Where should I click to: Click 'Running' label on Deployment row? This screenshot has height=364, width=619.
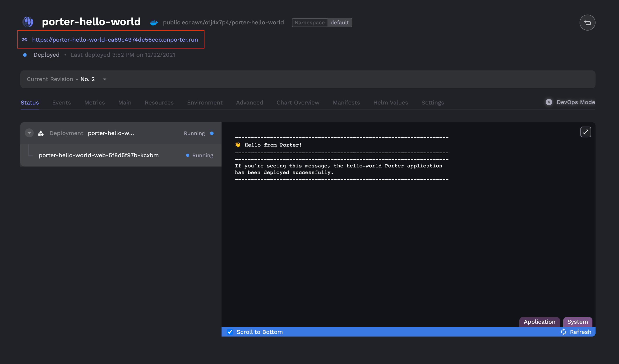(x=194, y=133)
